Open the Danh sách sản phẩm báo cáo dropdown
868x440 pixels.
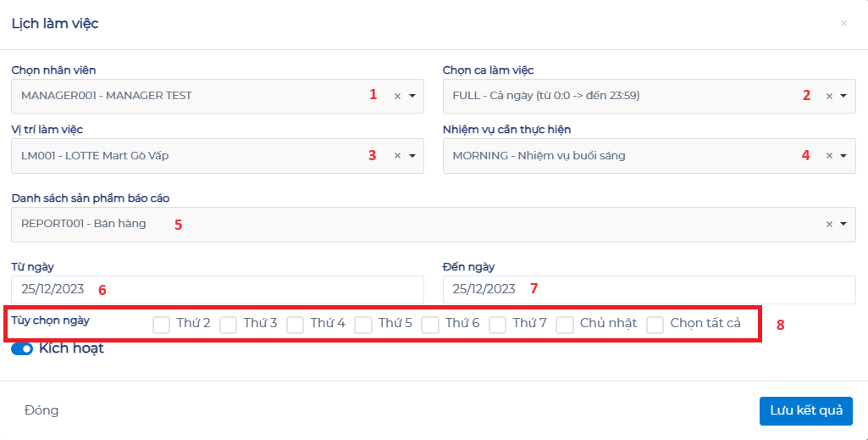843,224
